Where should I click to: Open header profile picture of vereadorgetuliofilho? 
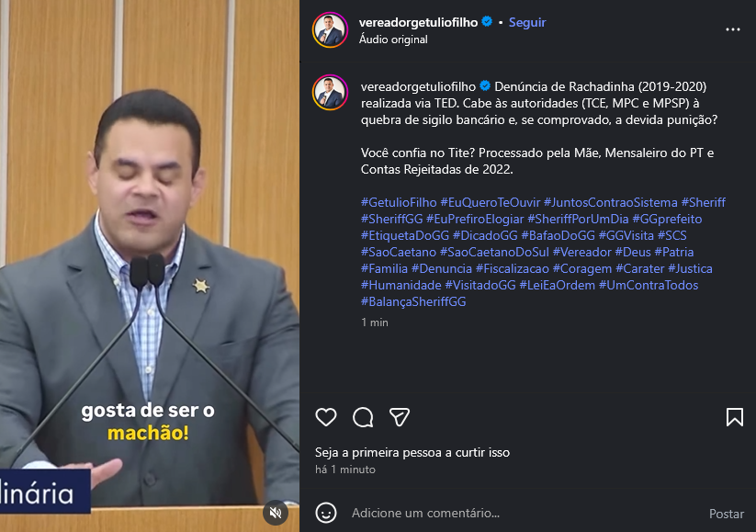click(331, 30)
